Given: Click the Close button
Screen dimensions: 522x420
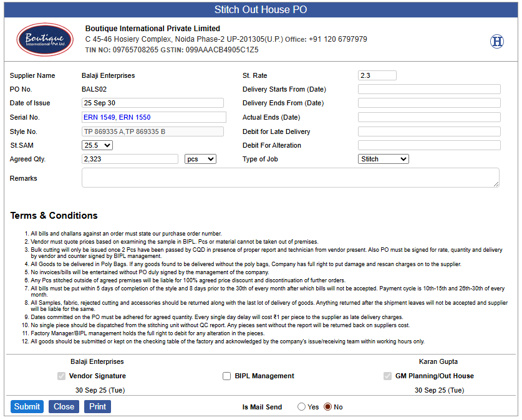Looking at the screenshot, I should coord(64,407).
